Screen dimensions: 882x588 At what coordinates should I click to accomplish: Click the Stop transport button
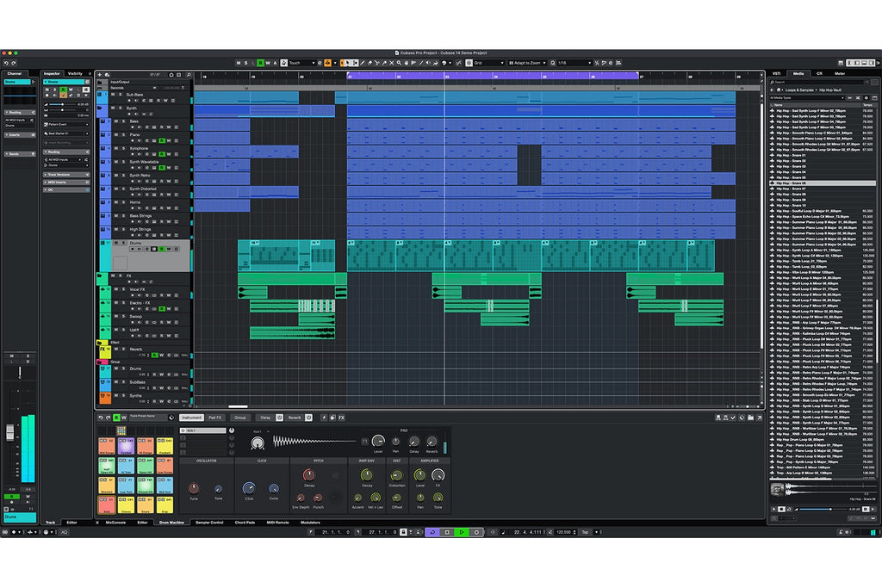pyautogui.click(x=447, y=532)
